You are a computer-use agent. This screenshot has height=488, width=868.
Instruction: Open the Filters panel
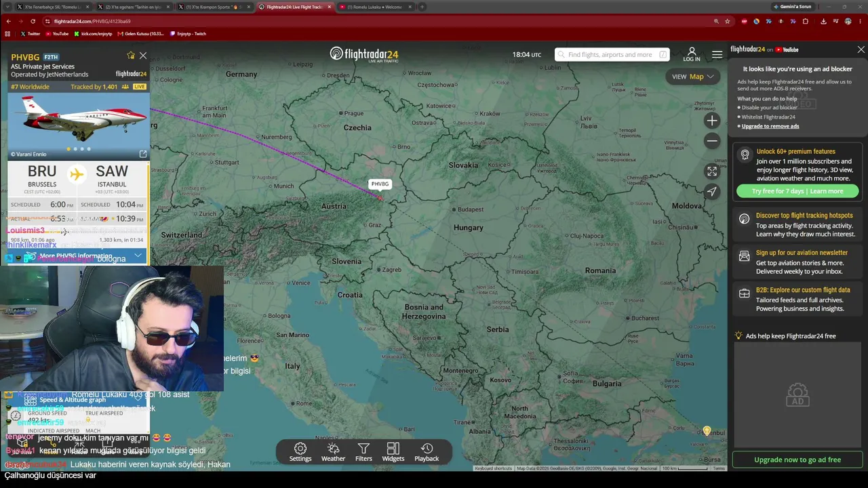pyautogui.click(x=363, y=452)
